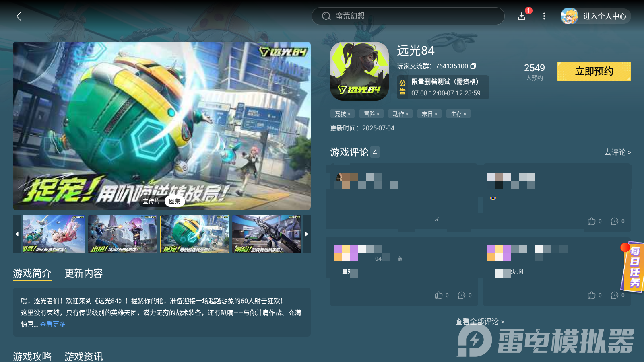Image resolution: width=644 pixels, height=362 pixels.
Task: Expand the 末日 category
Action: click(429, 114)
